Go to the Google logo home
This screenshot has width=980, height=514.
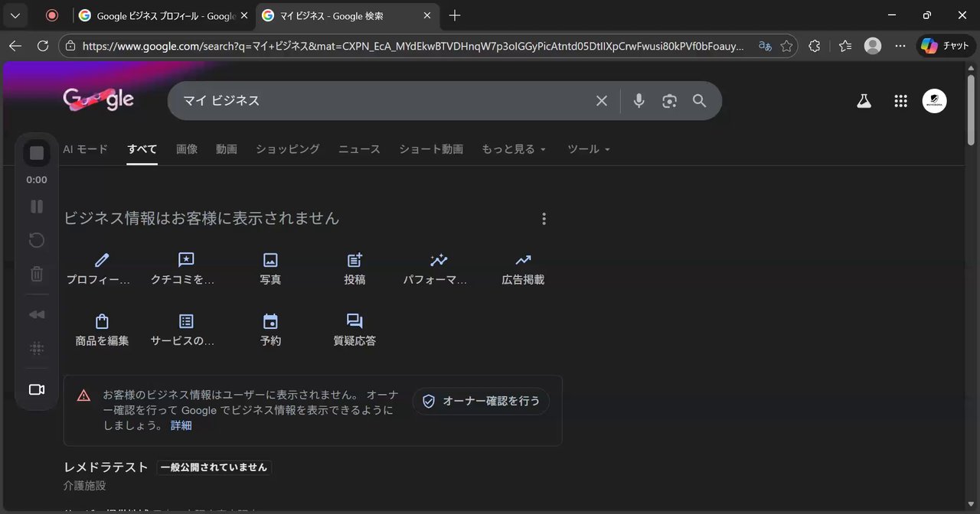coord(99,99)
